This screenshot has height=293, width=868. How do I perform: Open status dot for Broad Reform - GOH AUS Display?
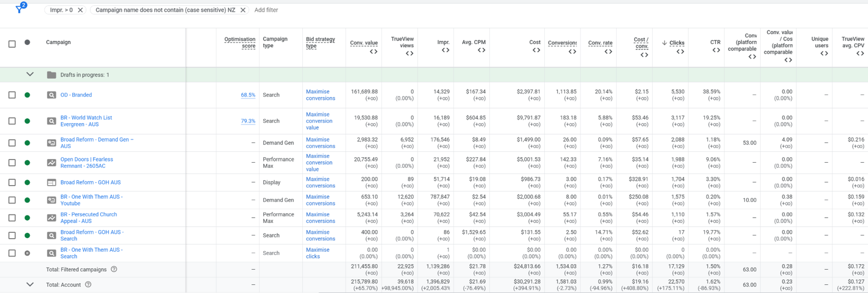pos(27,182)
